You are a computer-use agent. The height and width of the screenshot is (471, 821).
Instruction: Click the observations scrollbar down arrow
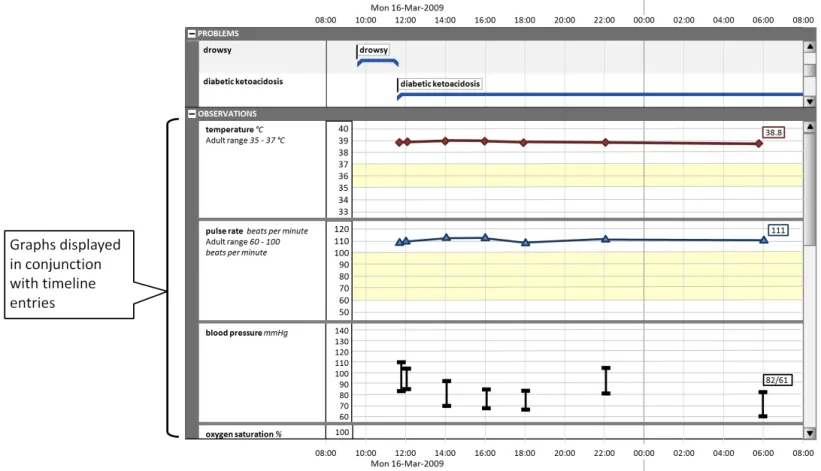810,429
